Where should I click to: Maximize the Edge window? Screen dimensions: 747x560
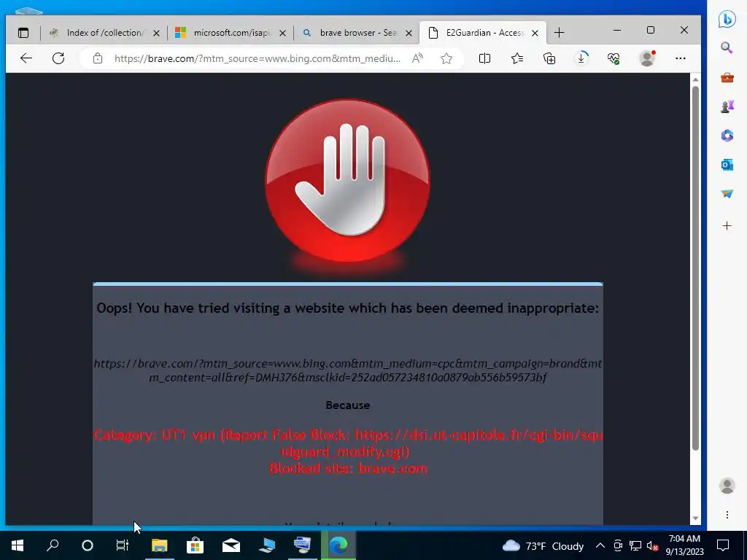pos(651,31)
